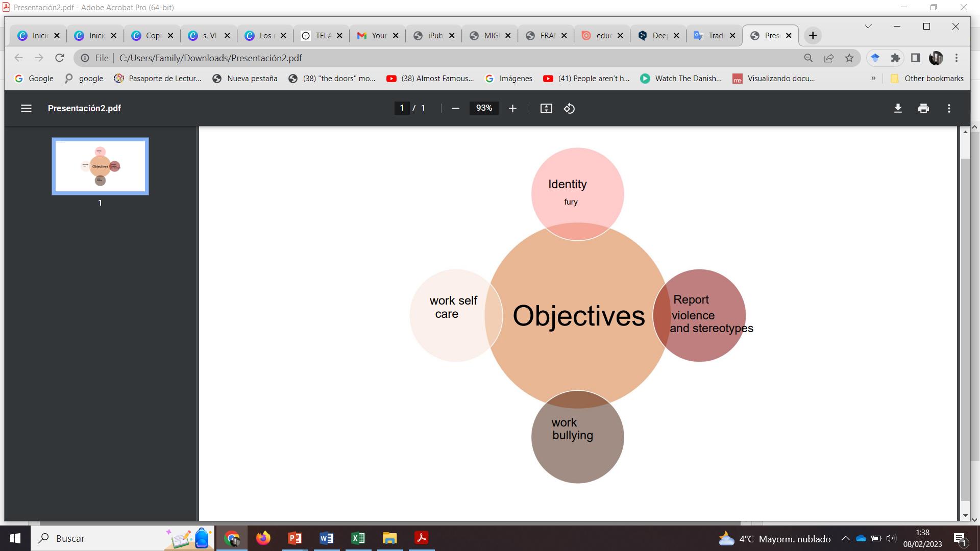This screenshot has width=980, height=551.
Task: Click the zoom out minus button
Action: point(455,108)
